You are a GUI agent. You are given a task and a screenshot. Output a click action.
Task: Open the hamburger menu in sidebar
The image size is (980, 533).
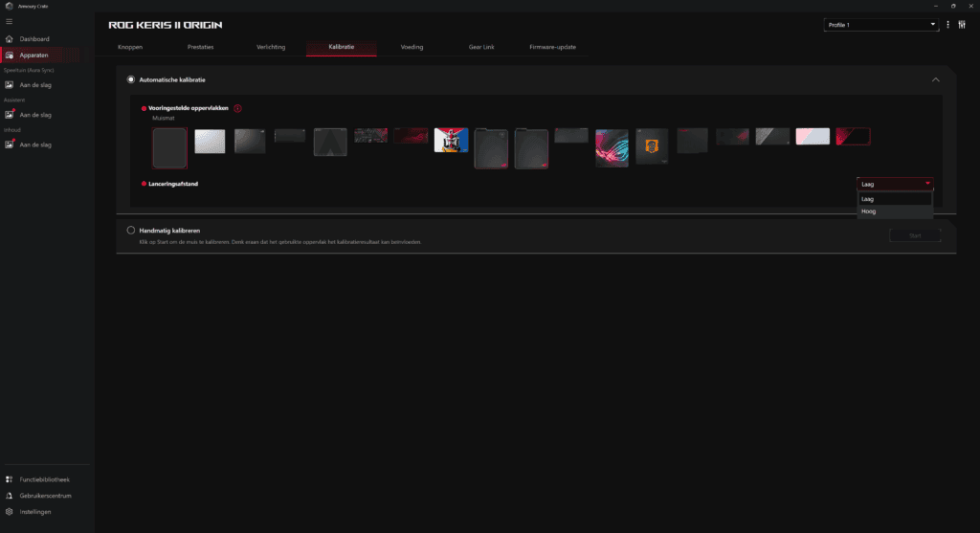9,21
